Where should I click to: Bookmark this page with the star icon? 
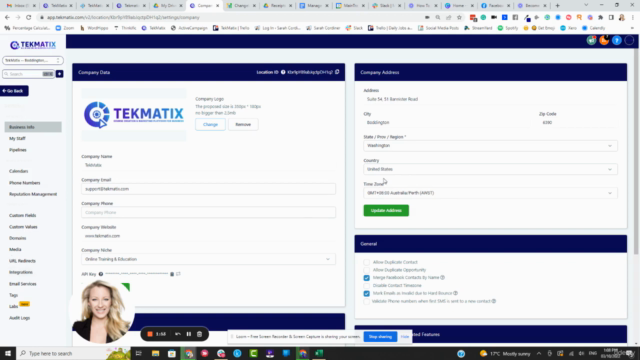tap(459, 18)
